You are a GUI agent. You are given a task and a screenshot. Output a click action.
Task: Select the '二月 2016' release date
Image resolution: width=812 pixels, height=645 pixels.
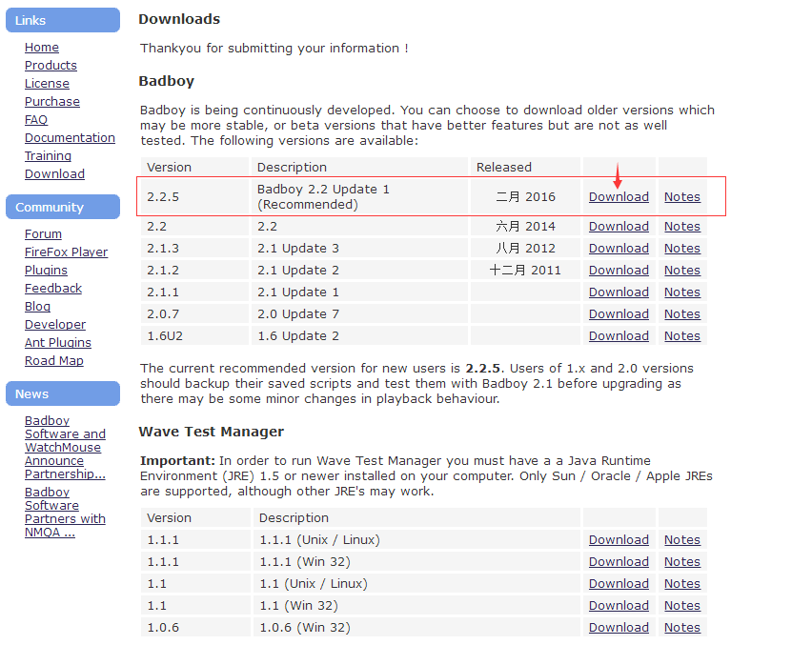(x=525, y=196)
